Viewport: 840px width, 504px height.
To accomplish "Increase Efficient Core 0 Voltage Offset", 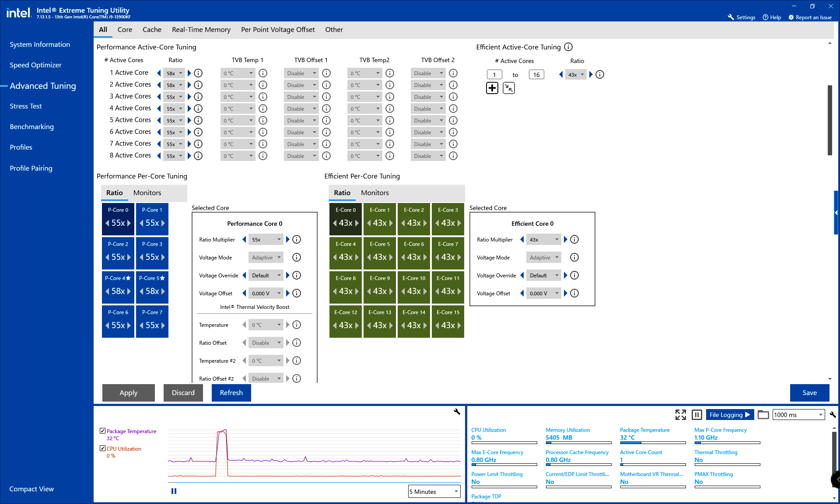I will (565, 293).
